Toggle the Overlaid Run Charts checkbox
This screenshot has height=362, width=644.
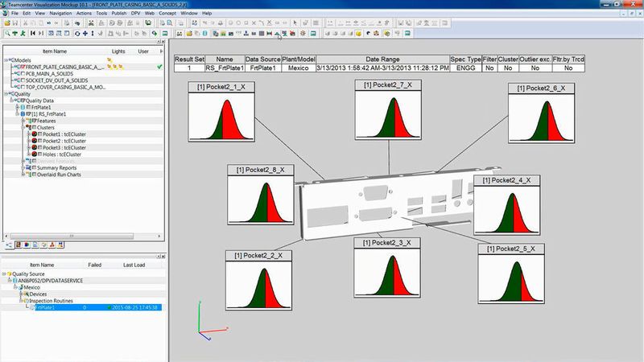pos(34,175)
